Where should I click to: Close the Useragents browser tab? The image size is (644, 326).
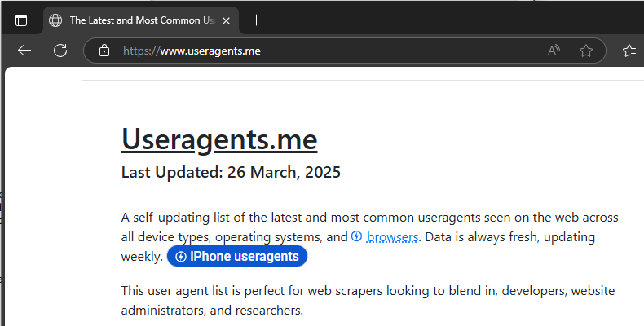coord(226,20)
